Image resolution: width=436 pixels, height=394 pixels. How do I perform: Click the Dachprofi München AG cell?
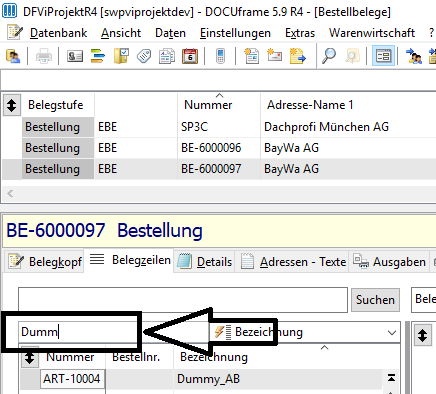coord(326,127)
